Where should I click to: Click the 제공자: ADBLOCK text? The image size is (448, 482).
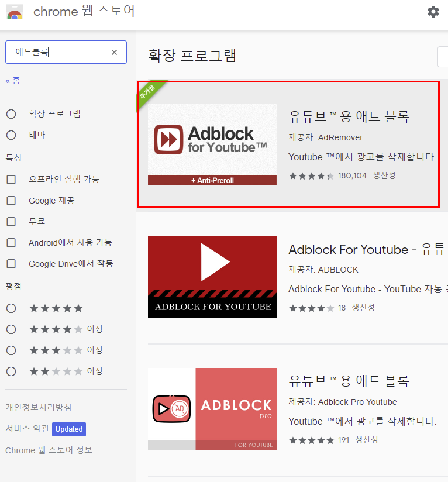coord(323,270)
